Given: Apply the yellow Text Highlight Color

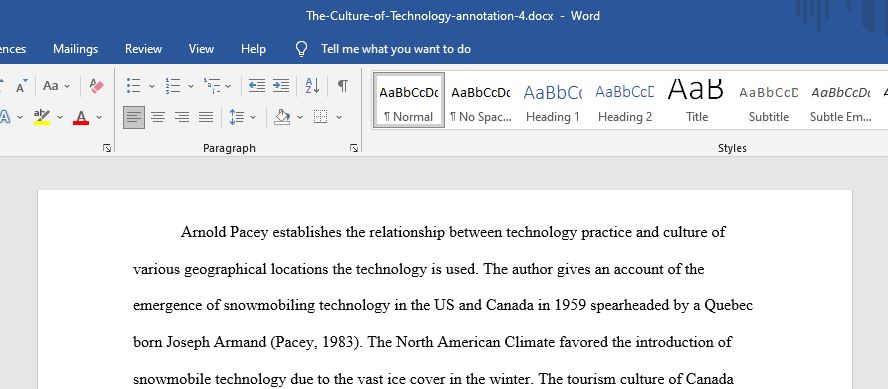Looking at the screenshot, I should (x=42, y=117).
